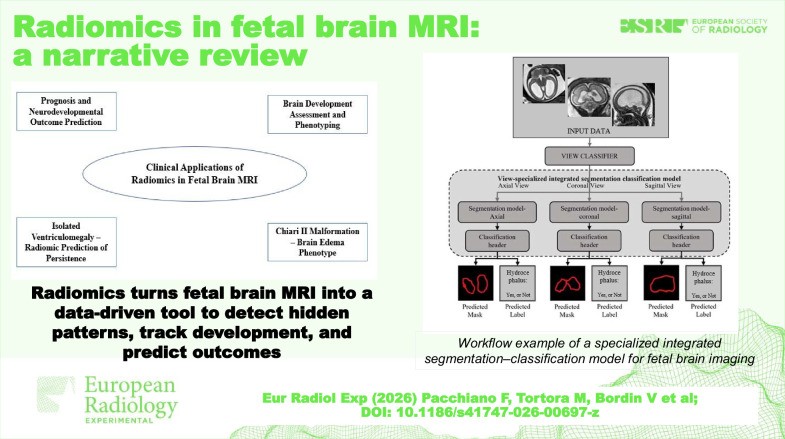Click the INPUT DATA fetal MRI image panel
Image resolution: width=785 pixels, height=439 pixels.
click(590, 97)
